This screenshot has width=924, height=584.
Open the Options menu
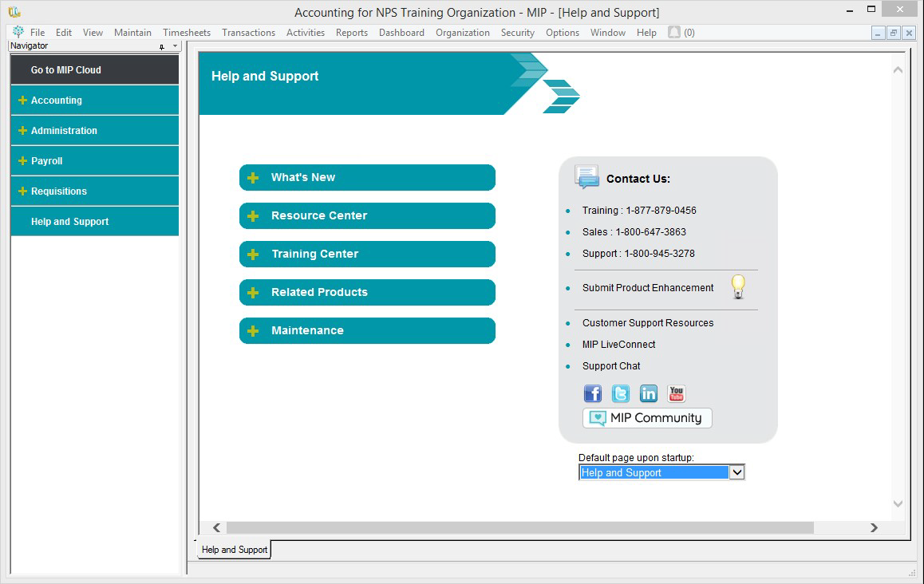coord(563,33)
